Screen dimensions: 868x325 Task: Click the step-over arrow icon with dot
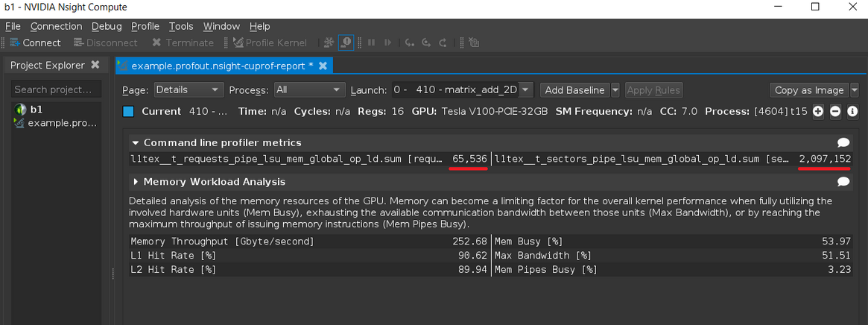(x=426, y=42)
